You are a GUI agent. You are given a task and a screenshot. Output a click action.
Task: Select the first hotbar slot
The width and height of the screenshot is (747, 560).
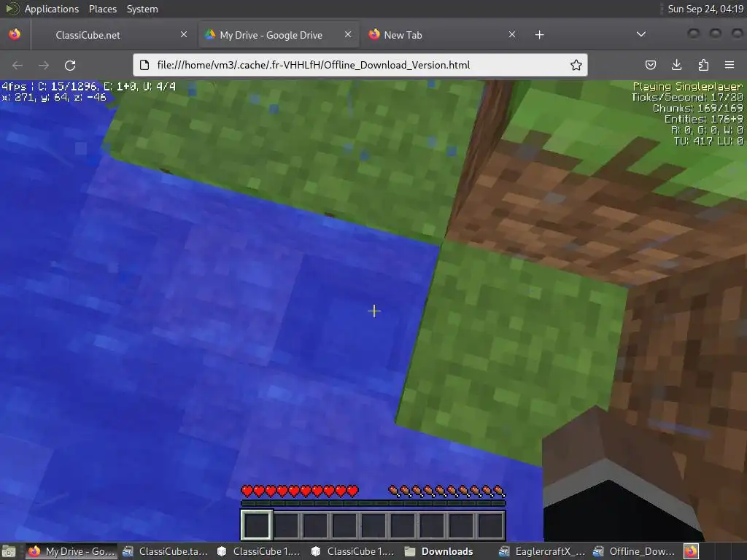click(257, 524)
